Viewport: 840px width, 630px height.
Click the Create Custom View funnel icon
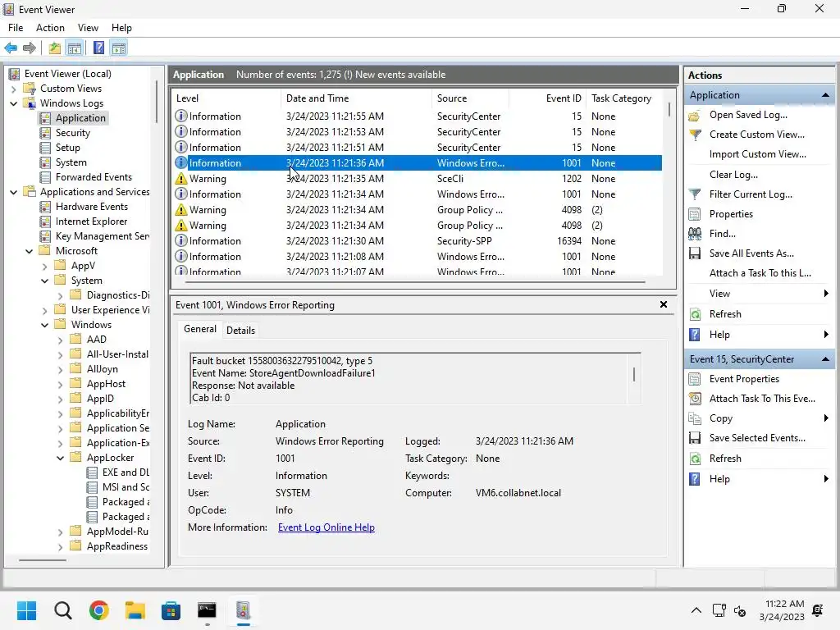[695, 135]
